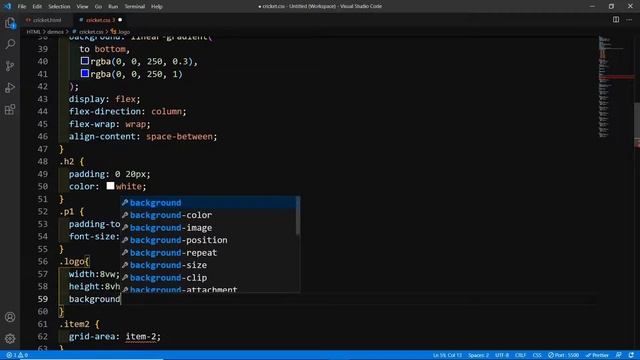
Task: Change encoding via UTF-8 status
Action: click(x=502, y=355)
